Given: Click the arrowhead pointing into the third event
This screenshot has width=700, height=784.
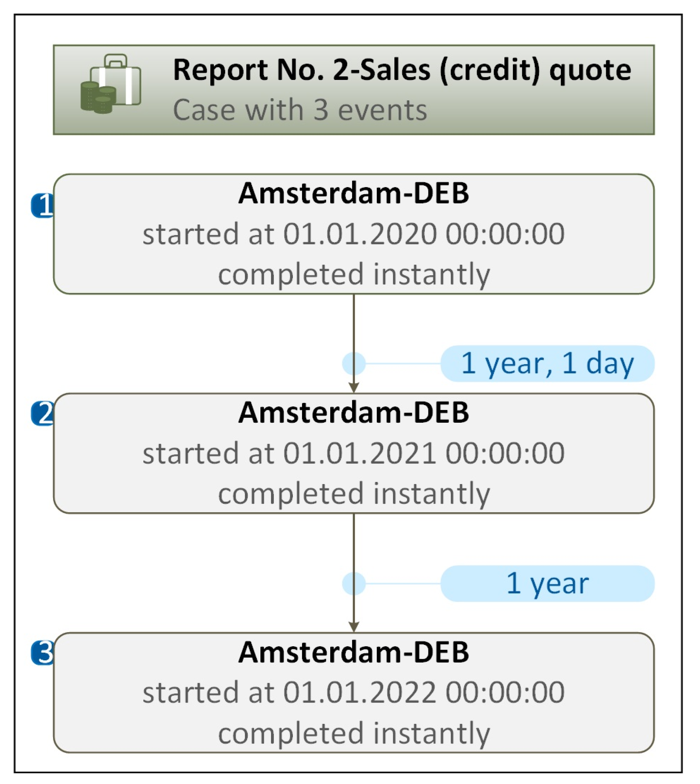Looking at the screenshot, I should pos(353,626).
